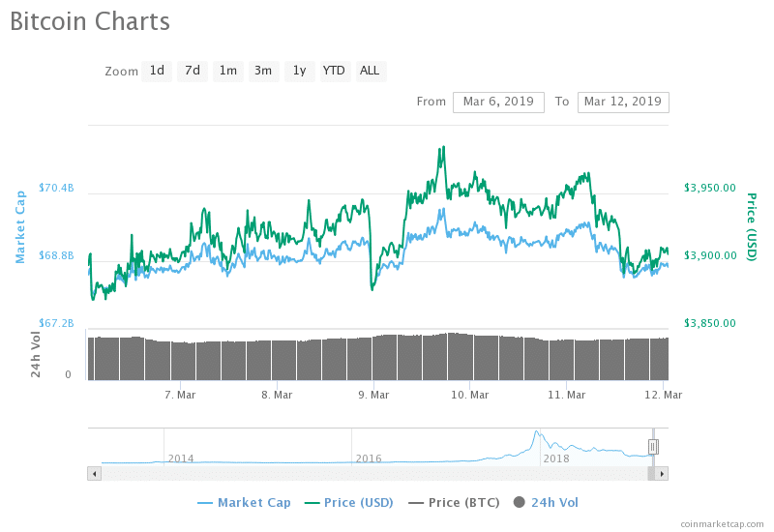Click the 8. Mar x-axis label

coord(277,395)
